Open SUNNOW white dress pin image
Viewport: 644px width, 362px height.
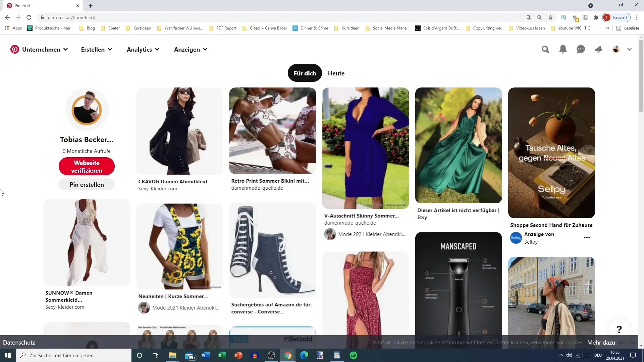point(87,242)
